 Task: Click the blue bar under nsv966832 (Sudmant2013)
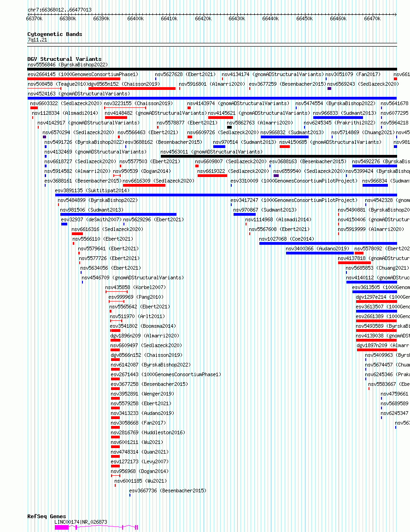tap(285, 137)
